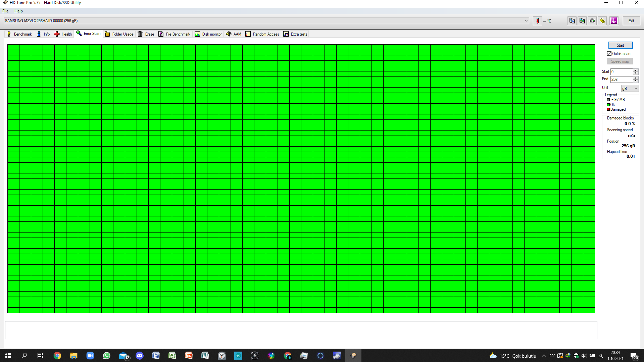This screenshot has height=362, width=644.
Task: Click the camera save screenshot icon
Action: coord(592,21)
